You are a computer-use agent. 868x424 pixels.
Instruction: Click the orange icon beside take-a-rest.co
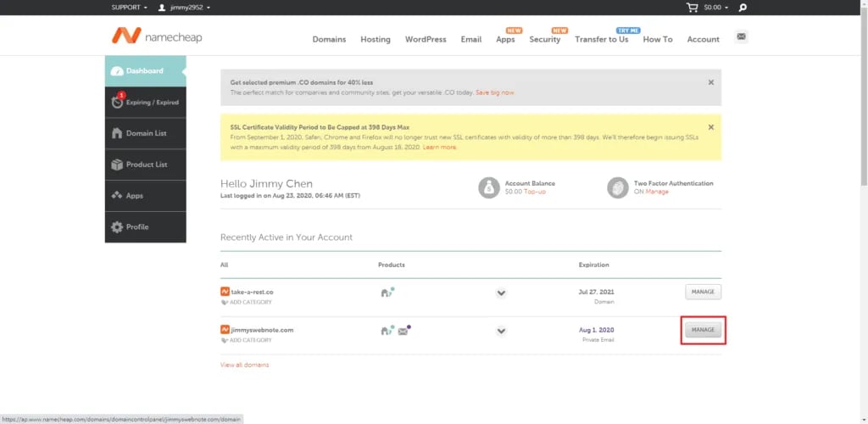click(x=225, y=292)
